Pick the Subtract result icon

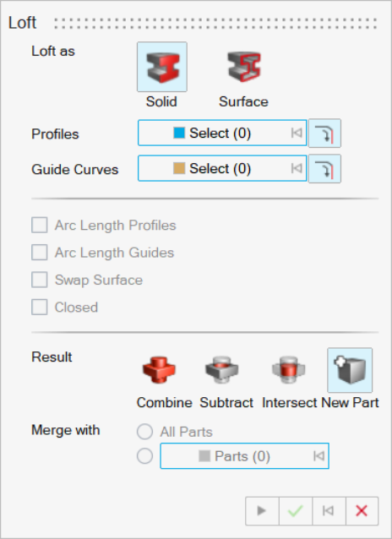pos(222,370)
